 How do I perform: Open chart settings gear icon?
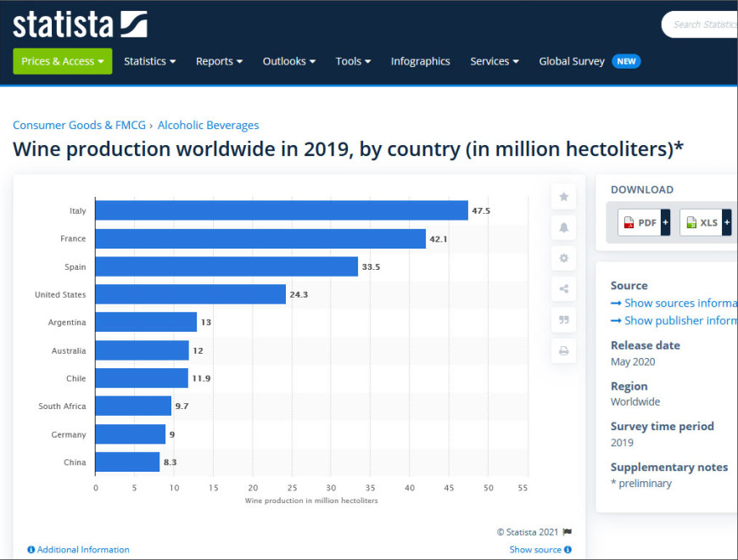tap(563, 258)
